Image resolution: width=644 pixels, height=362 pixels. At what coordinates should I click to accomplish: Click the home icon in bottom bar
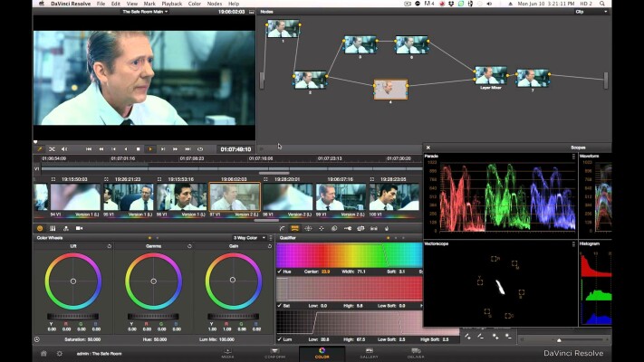(x=43, y=353)
